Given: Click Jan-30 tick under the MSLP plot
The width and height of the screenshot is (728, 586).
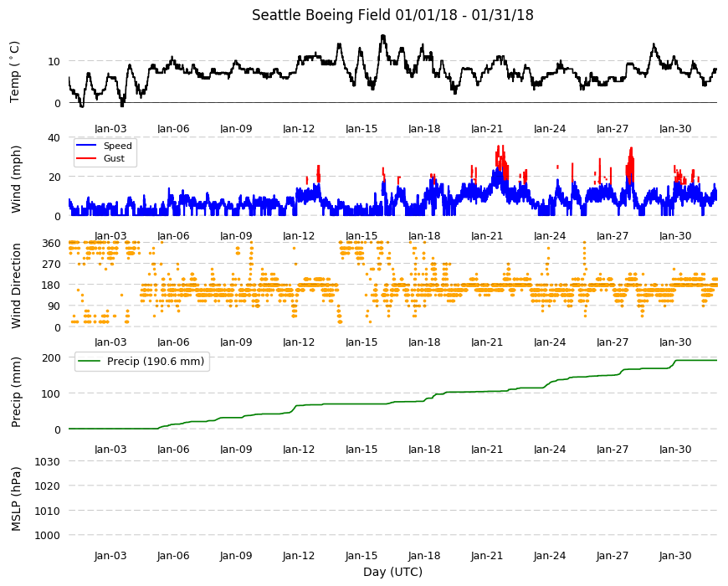Looking at the screenshot, I should (675, 556).
